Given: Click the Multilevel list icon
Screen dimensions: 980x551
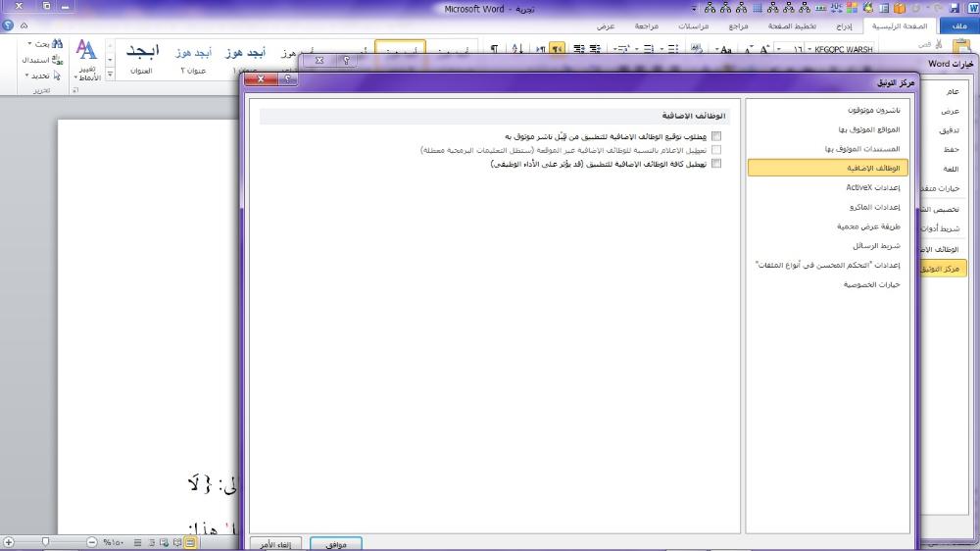Looking at the screenshot, I should tap(621, 49).
